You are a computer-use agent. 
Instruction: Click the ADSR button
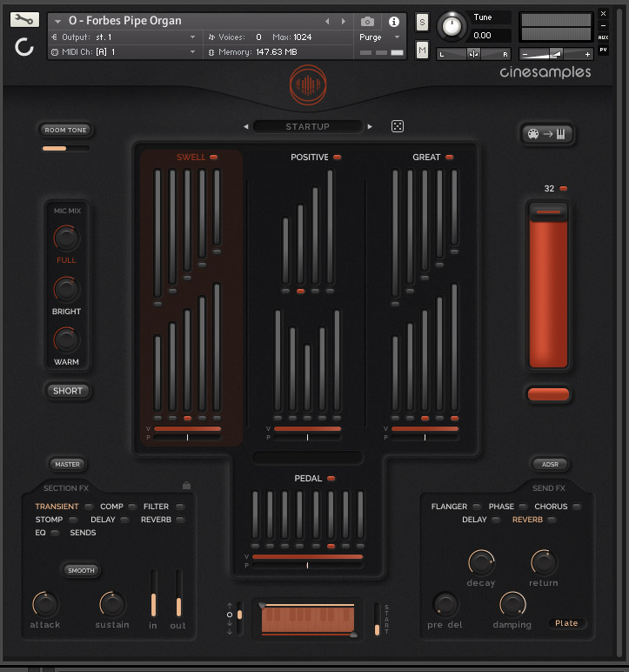[x=550, y=464]
